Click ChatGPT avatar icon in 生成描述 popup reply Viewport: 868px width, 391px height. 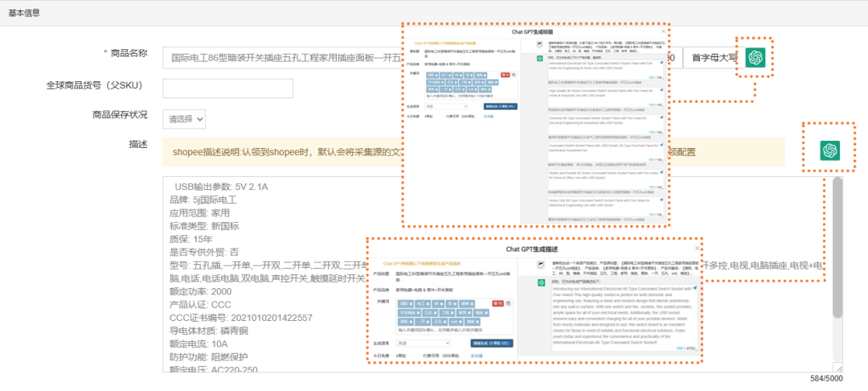point(542,283)
